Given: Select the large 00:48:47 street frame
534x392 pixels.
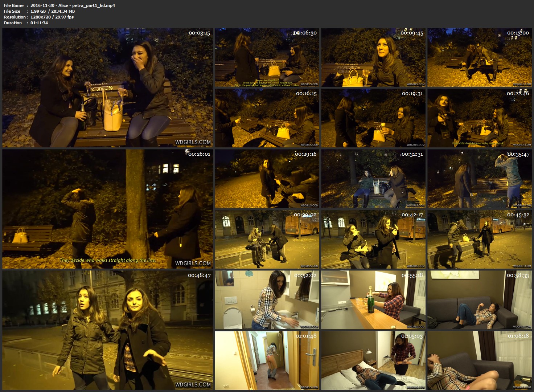Looking at the screenshot, I should pyautogui.click(x=107, y=330).
